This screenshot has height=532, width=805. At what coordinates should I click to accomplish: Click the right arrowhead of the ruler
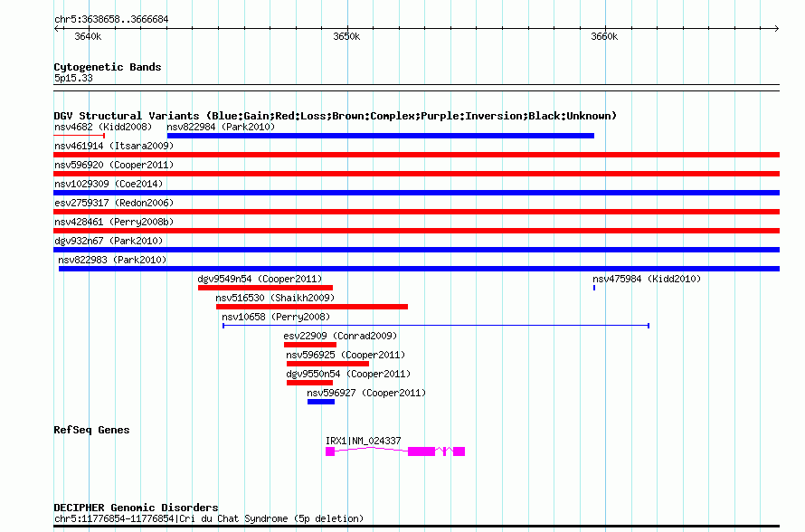pos(777,29)
